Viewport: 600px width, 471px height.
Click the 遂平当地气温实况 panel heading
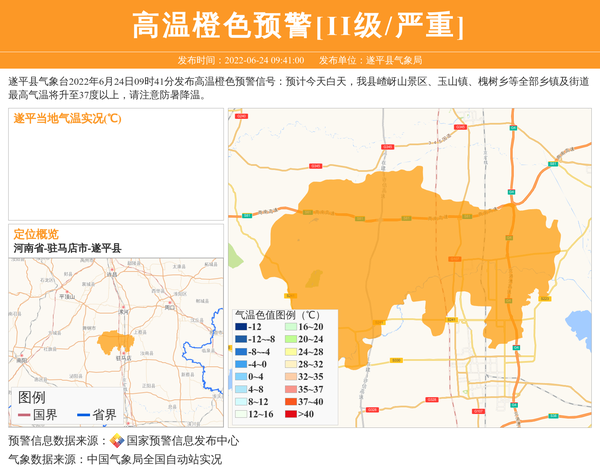tap(67, 119)
